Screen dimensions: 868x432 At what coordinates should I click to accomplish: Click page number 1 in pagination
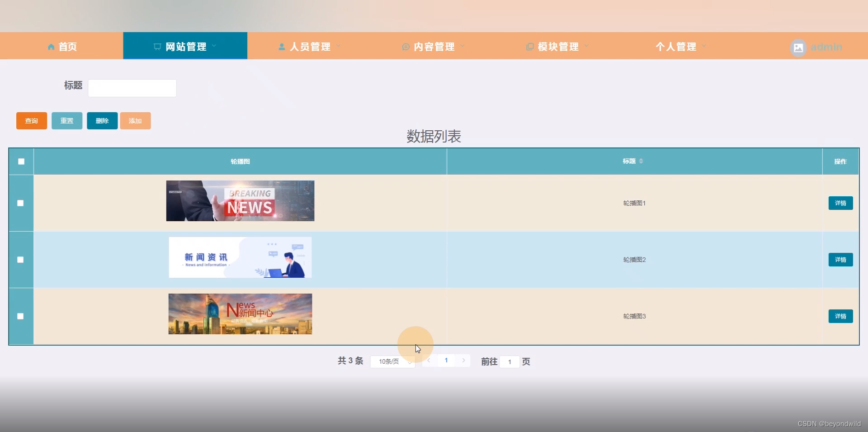(446, 361)
